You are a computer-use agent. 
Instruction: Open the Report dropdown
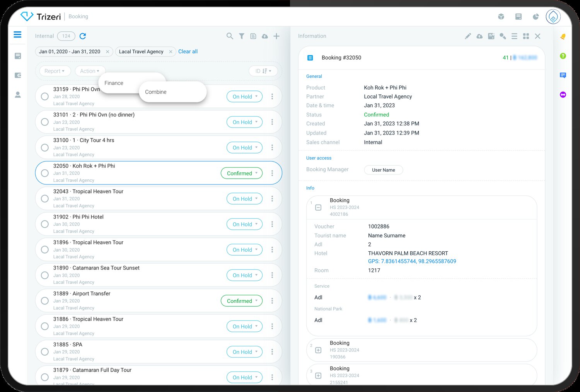coord(55,71)
